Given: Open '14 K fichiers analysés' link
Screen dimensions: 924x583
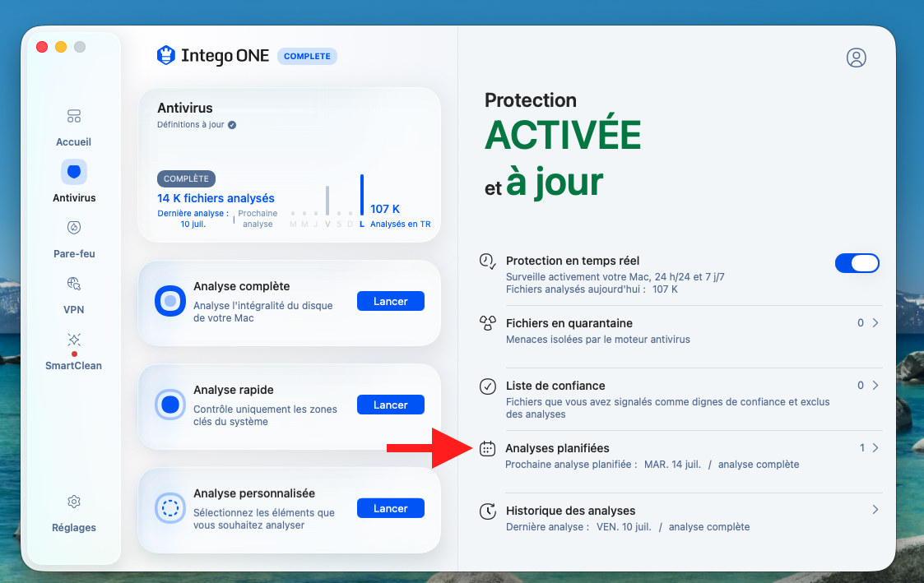Looking at the screenshot, I should coord(216,198).
